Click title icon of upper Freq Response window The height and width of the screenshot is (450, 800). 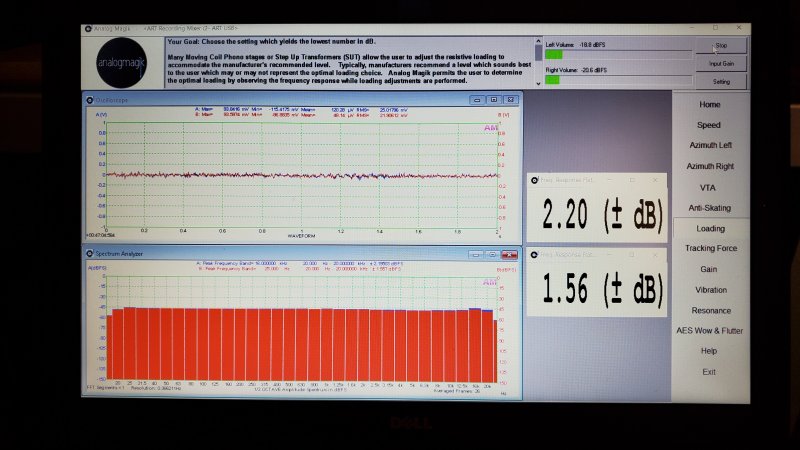click(535, 180)
